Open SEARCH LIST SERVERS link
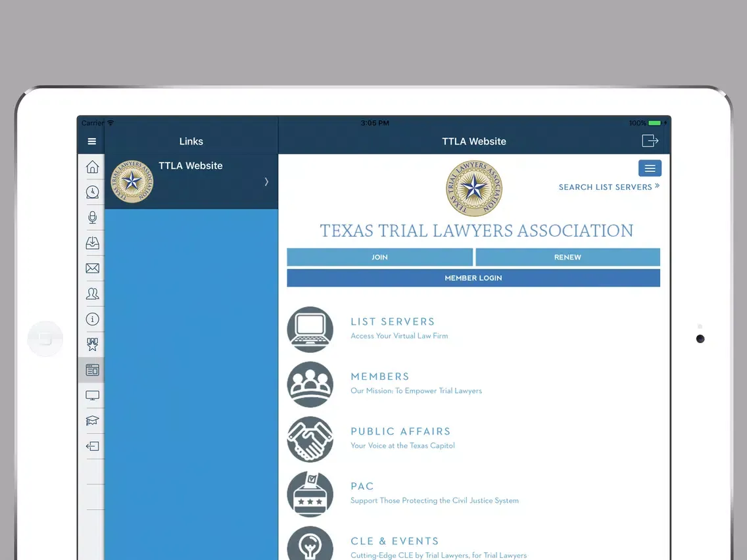 coord(609,187)
